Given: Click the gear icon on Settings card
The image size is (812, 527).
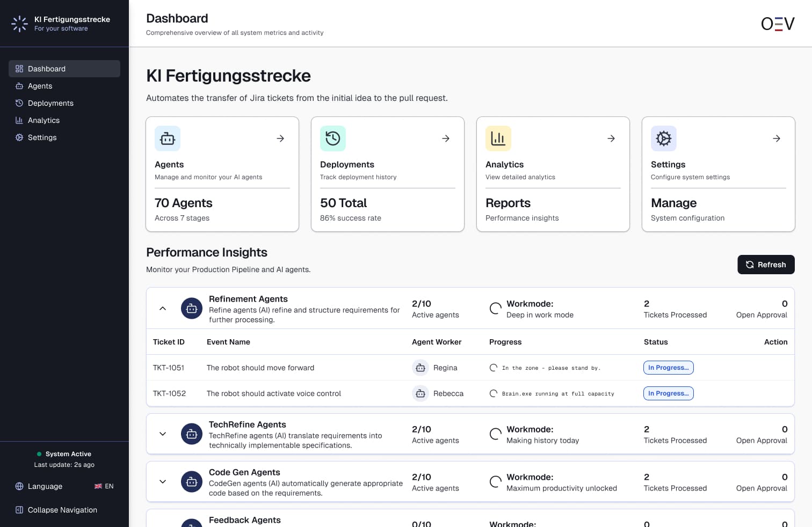Looking at the screenshot, I should point(664,138).
